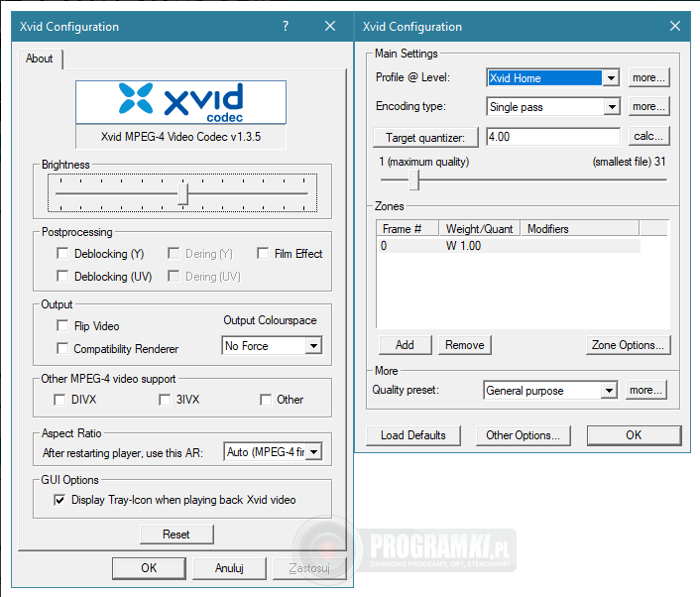Click the Xvid MPEG-4 Video Codec v1.3.5 text

[180, 137]
